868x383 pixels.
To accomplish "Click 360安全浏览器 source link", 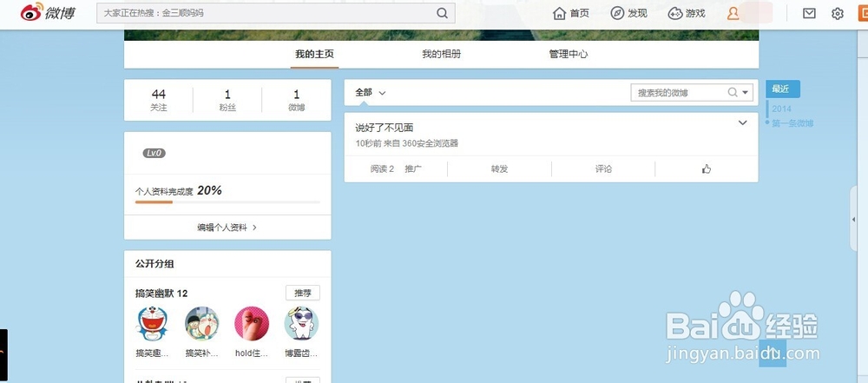I will 431,143.
